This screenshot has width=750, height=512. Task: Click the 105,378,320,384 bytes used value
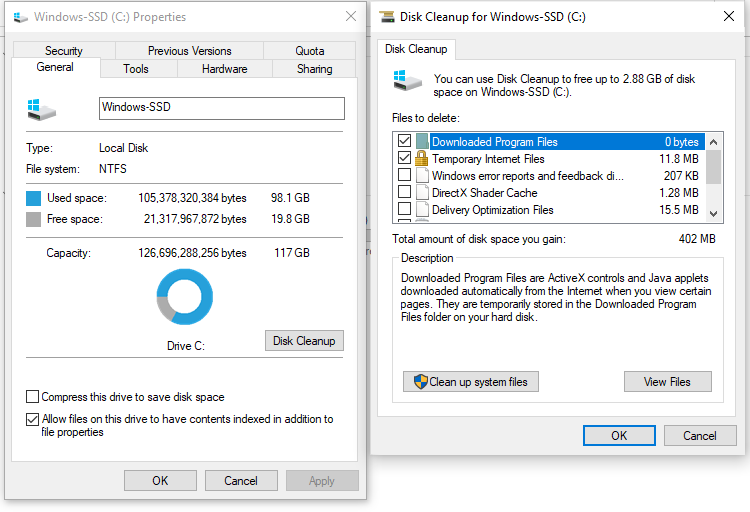click(192, 198)
